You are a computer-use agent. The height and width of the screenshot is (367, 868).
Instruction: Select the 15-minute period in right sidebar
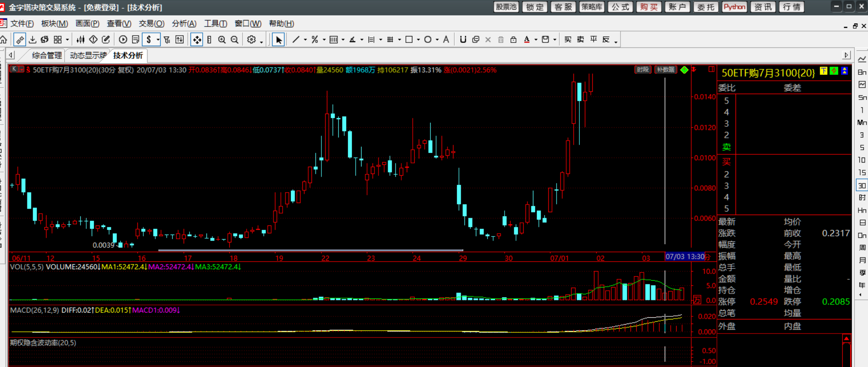pos(862,173)
